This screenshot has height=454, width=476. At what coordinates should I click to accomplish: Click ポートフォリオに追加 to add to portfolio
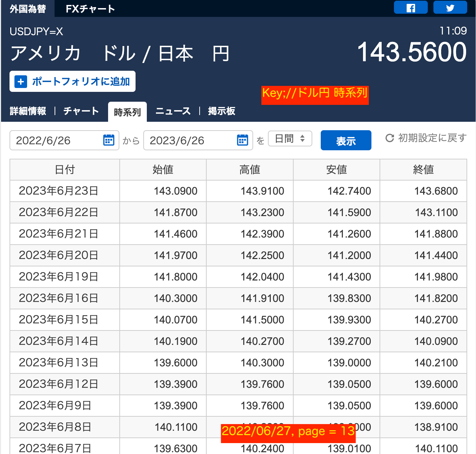pos(72,81)
